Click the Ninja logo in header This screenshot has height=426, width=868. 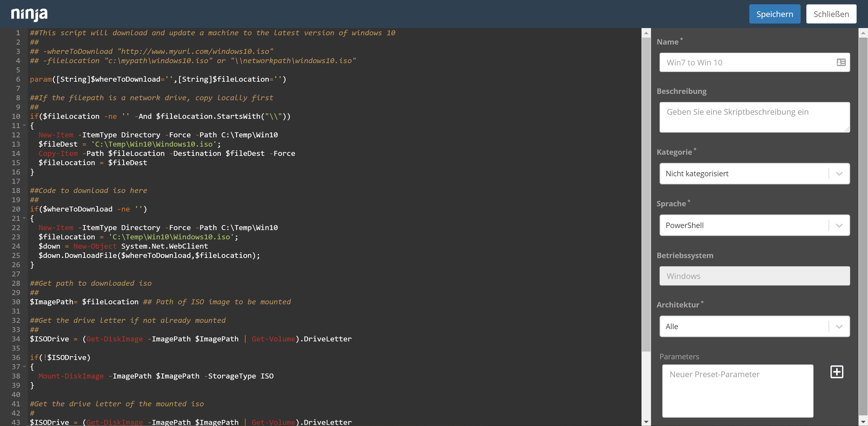coord(29,14)
